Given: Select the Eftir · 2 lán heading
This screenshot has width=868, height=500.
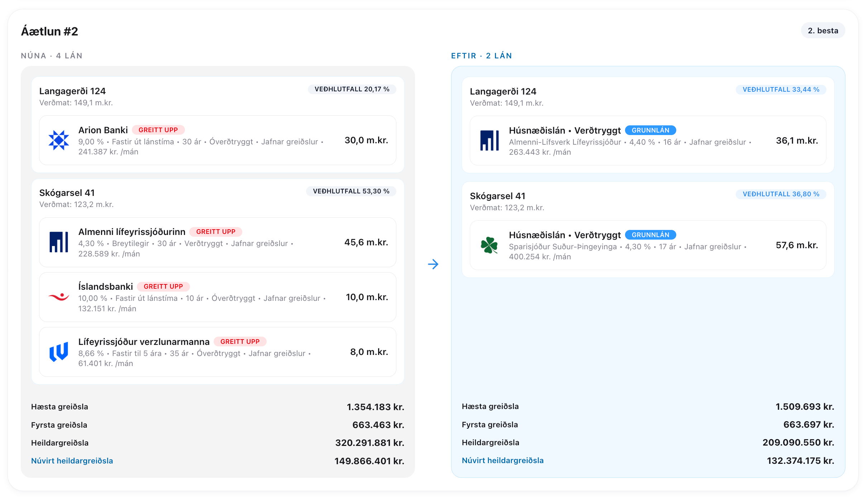Looking at the screenshot, I should (x=481, y=56).
